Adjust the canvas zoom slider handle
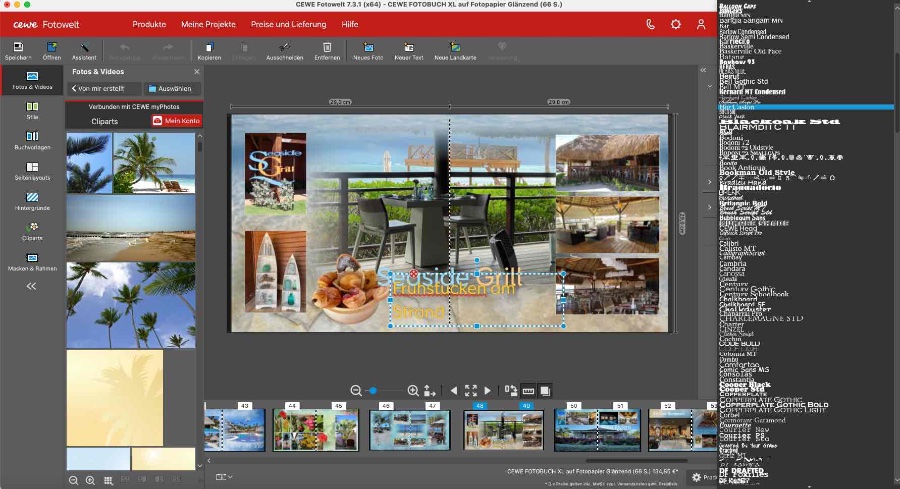The height and width of the screenshot is (489, 900). 373,391
